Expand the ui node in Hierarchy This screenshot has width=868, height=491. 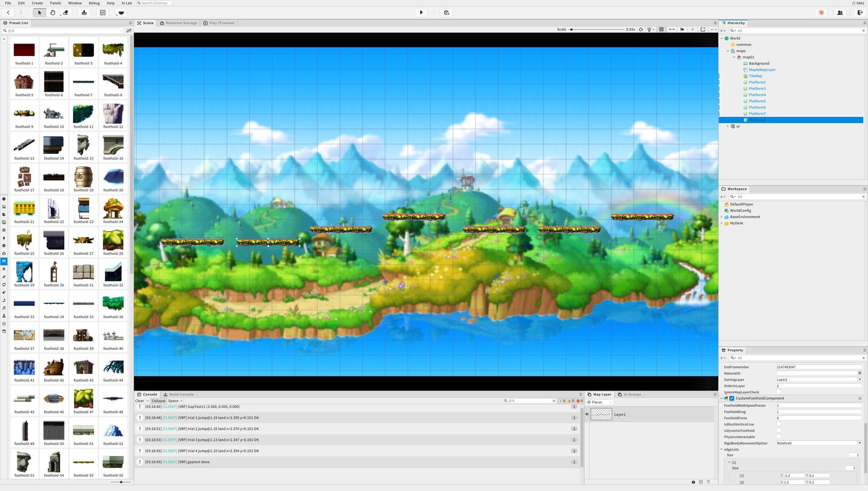tap(728, 126)
